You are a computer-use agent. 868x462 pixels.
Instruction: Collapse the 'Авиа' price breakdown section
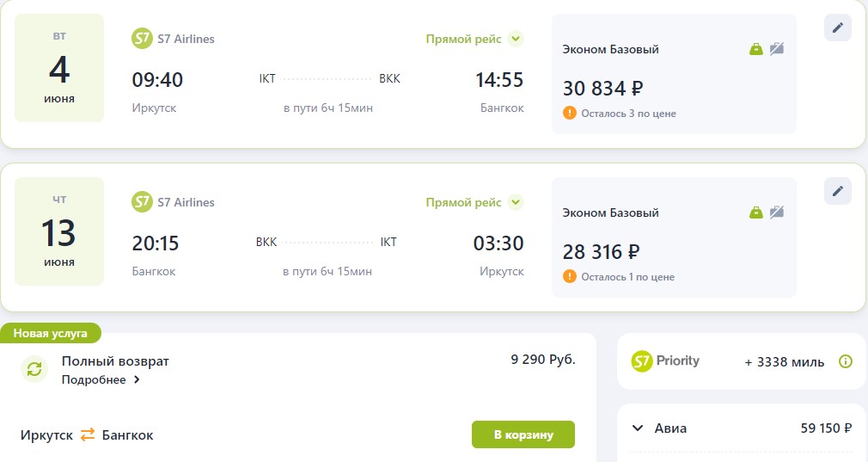pos(638,428)
